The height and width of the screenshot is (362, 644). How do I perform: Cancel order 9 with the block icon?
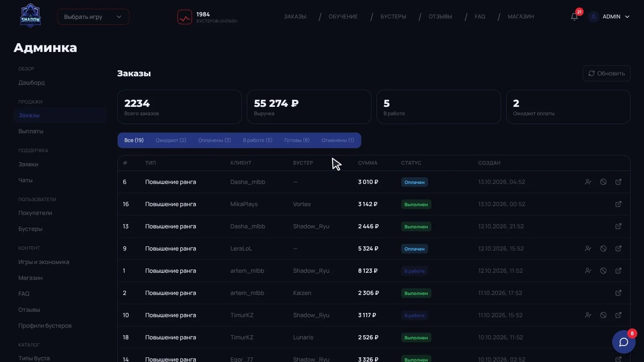(603, 248)
